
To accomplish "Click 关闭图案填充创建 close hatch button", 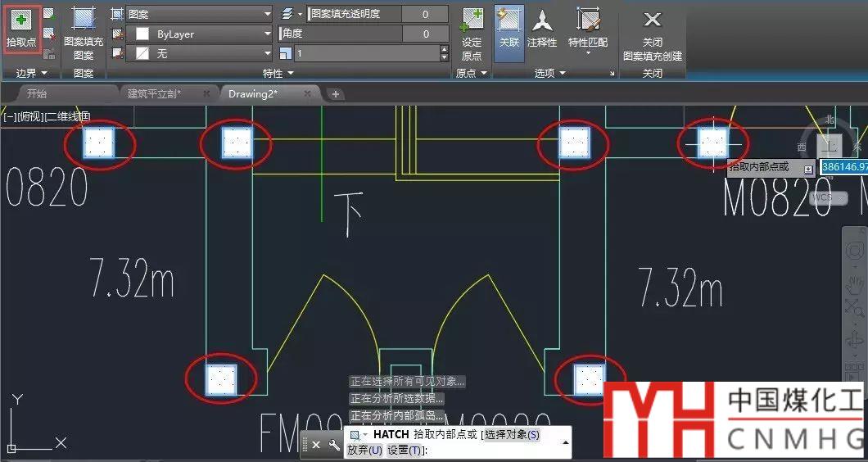I will [x=652, y=33].
